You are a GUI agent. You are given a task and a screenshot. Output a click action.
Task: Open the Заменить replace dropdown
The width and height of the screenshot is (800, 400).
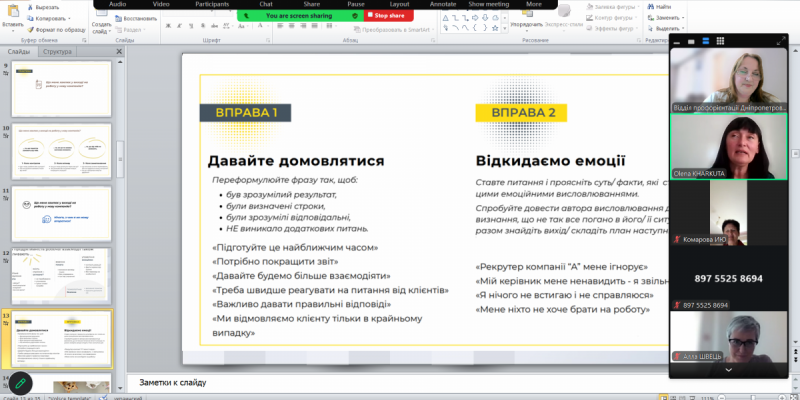pyautogui.click(x=666, y=18)
